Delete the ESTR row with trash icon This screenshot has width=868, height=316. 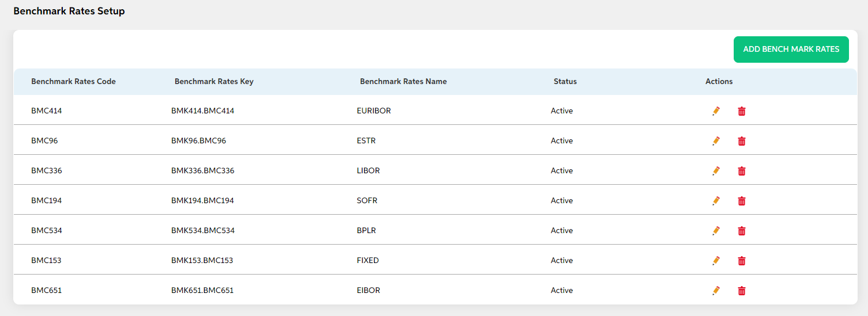[742, 141]
